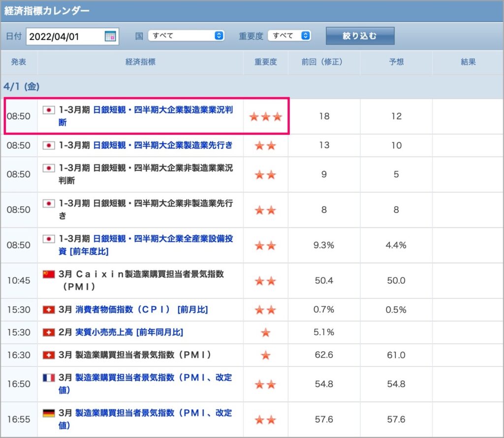Click the single star for 実質小売売上高
This screenshot has width=504, height=438.
point(265,333)
